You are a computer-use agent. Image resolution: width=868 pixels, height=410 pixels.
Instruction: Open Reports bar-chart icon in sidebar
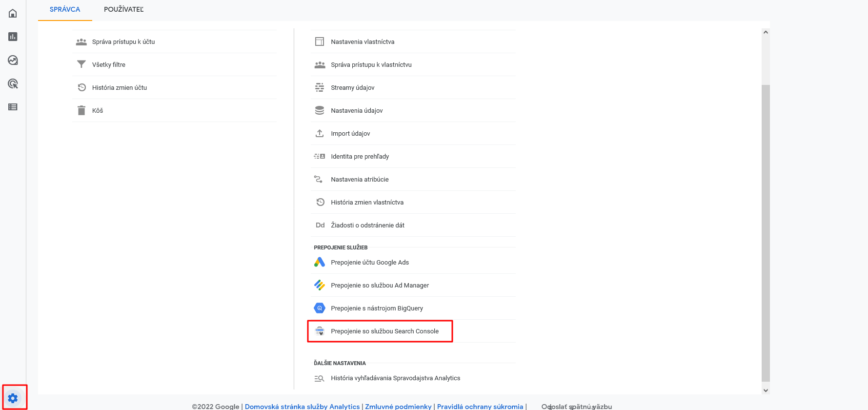[13, 37]
